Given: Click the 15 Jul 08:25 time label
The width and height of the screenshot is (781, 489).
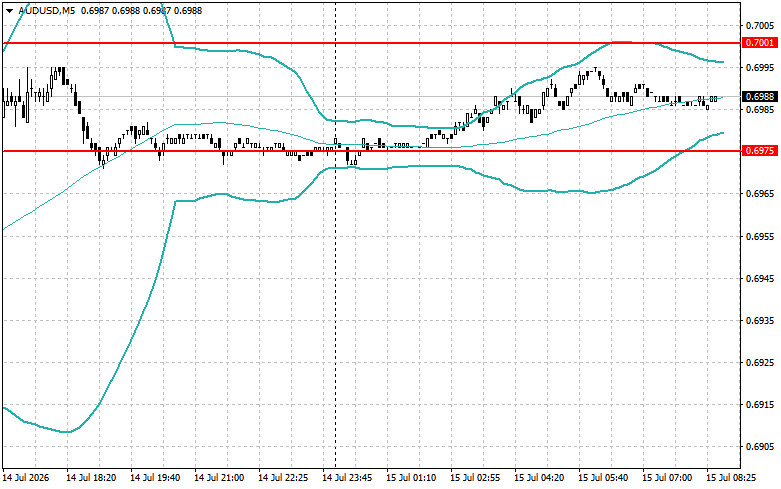Looking at the screenshot, I should tap(731, 478).
